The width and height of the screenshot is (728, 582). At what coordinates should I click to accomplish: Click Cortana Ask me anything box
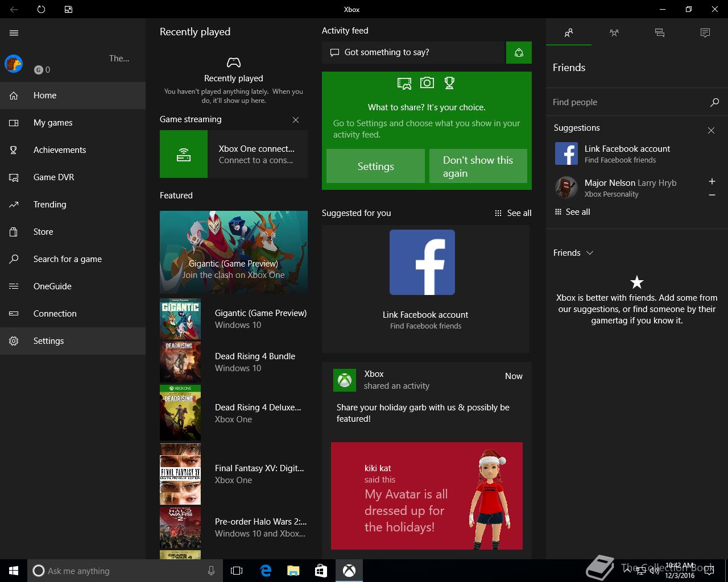tap(125, 571)
